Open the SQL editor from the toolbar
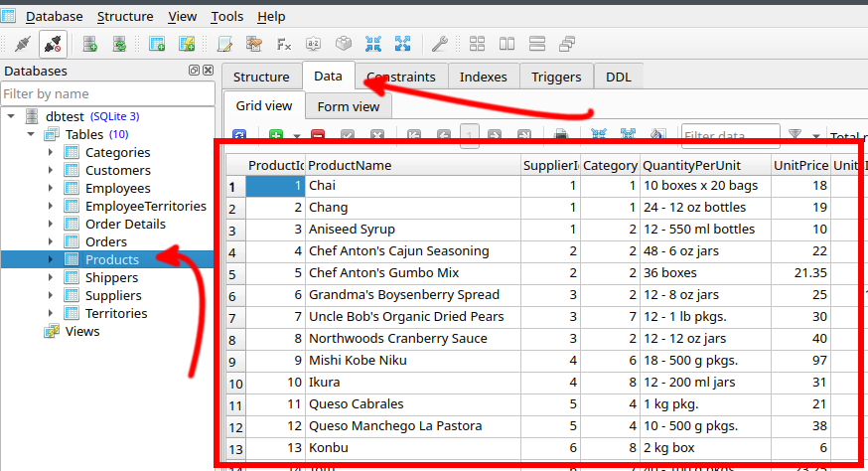 coord(224,44)
